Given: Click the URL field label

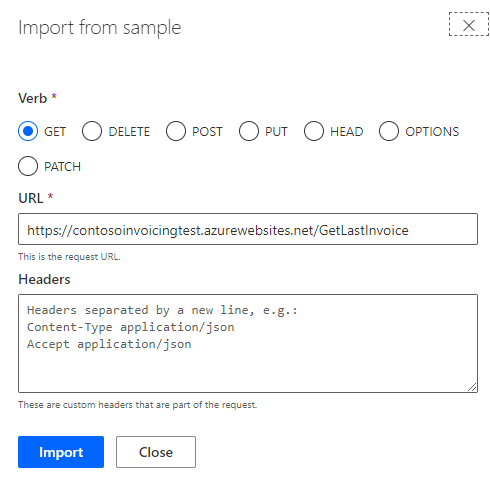Looking at the screenshot, I should pos(31,198).
